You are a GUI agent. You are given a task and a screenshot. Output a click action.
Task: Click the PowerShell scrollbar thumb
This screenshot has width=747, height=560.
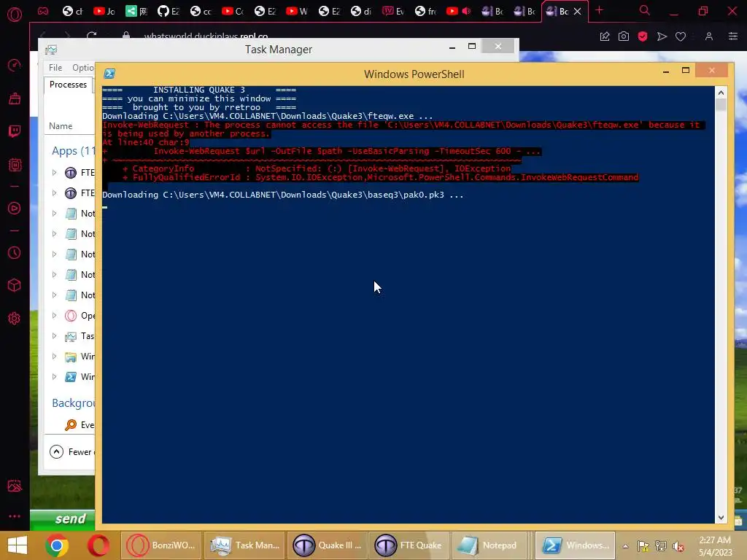click(721, 105)
